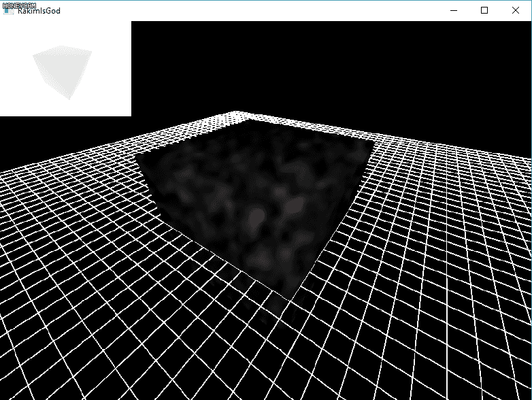532x400 pixels.
Task: Click the RakimIsGod app icon in title bar
Action: coord(8,10)
